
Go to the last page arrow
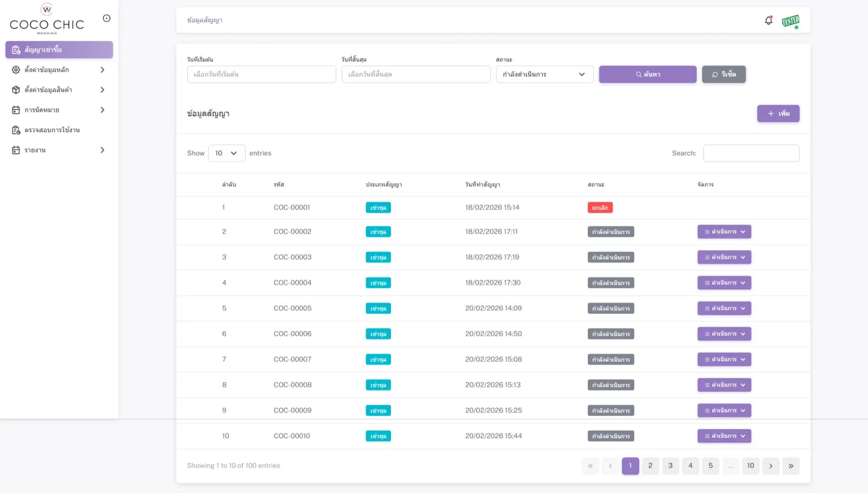point(791,466)
